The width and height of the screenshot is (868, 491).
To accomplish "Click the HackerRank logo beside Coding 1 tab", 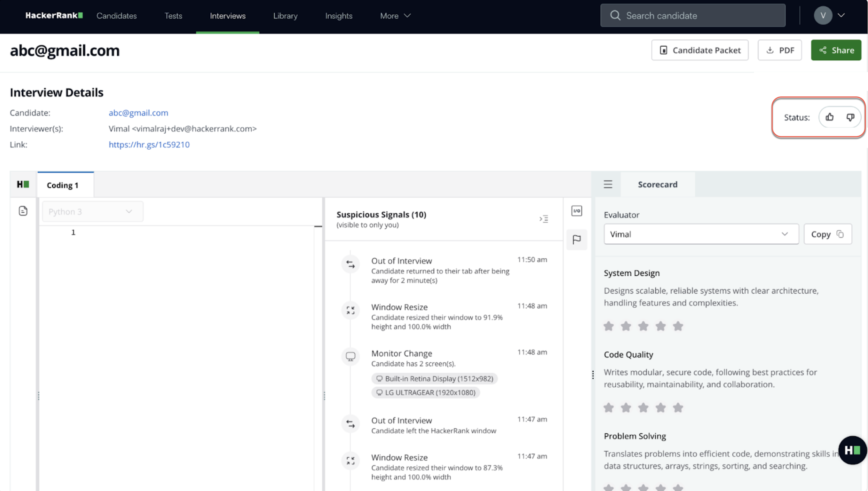I will tap(23, 184).
